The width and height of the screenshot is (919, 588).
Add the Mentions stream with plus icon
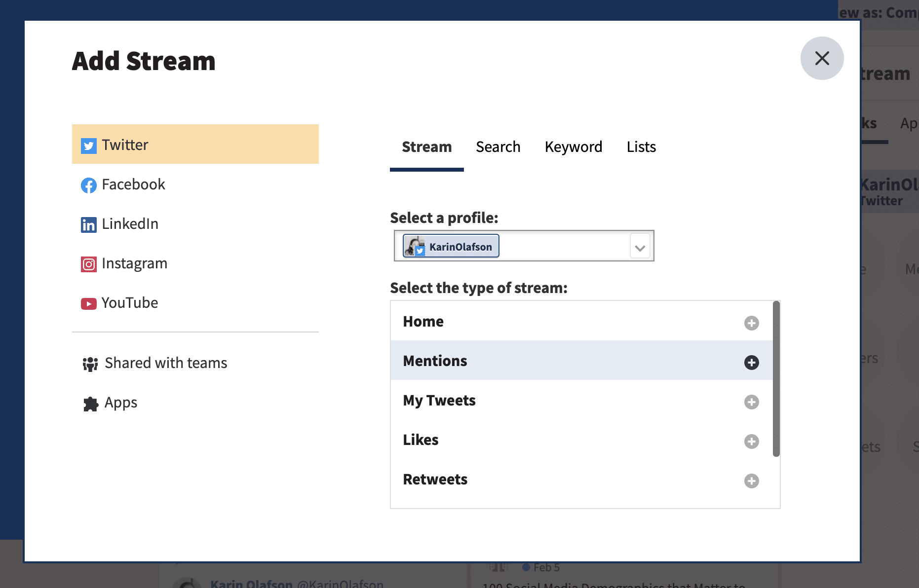(x=751, y=363)
